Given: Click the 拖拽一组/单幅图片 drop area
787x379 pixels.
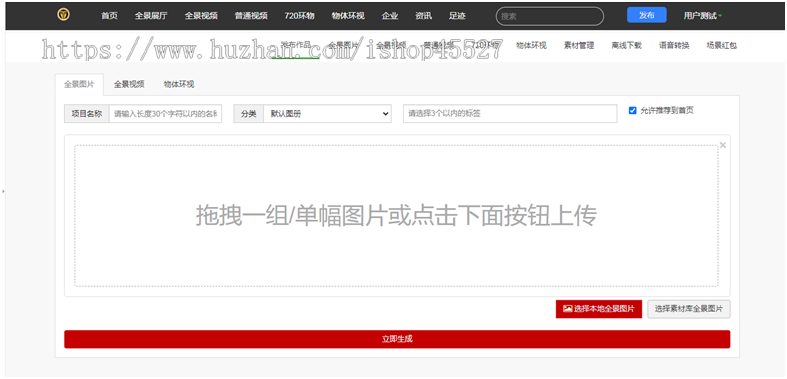Looking at the screenshot, I should pyautogui.click(x=396, y=216).
